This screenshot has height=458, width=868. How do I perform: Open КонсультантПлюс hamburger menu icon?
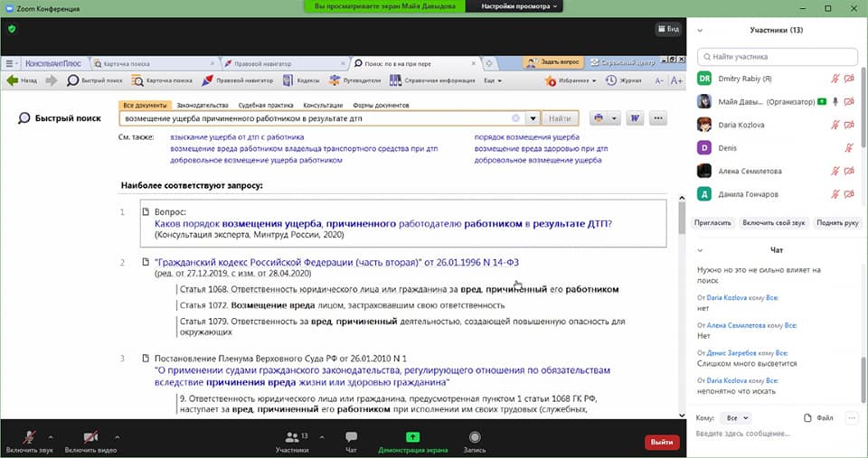coord(9,63)
